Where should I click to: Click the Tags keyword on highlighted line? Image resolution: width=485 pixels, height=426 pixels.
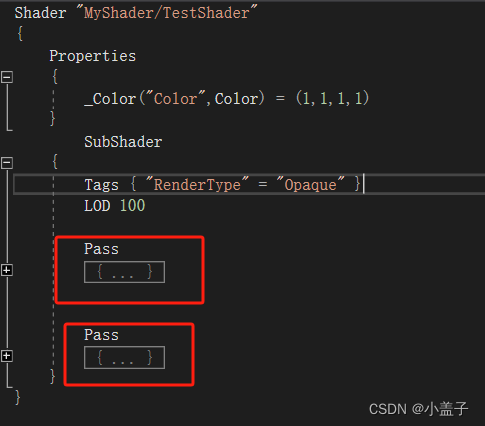[x=101, y=185]
